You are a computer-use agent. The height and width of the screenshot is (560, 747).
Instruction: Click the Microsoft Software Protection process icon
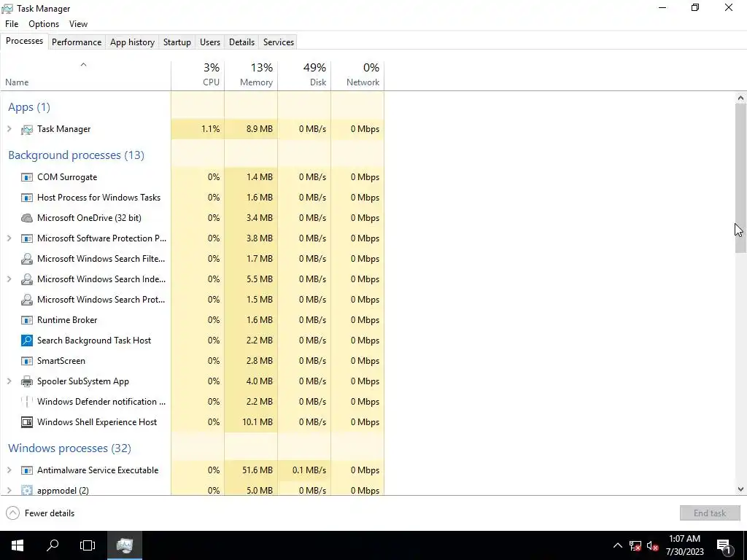pyautogui.click(x=27, y=238)
